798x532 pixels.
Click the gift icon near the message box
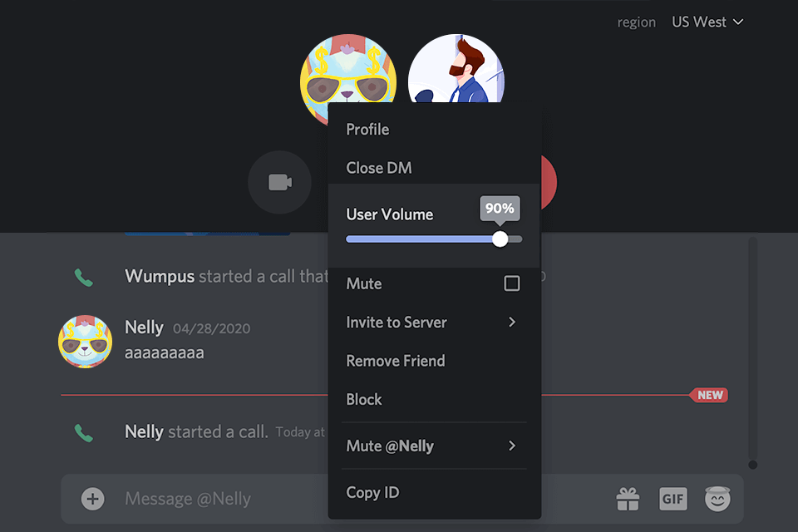tap(628, 499)
